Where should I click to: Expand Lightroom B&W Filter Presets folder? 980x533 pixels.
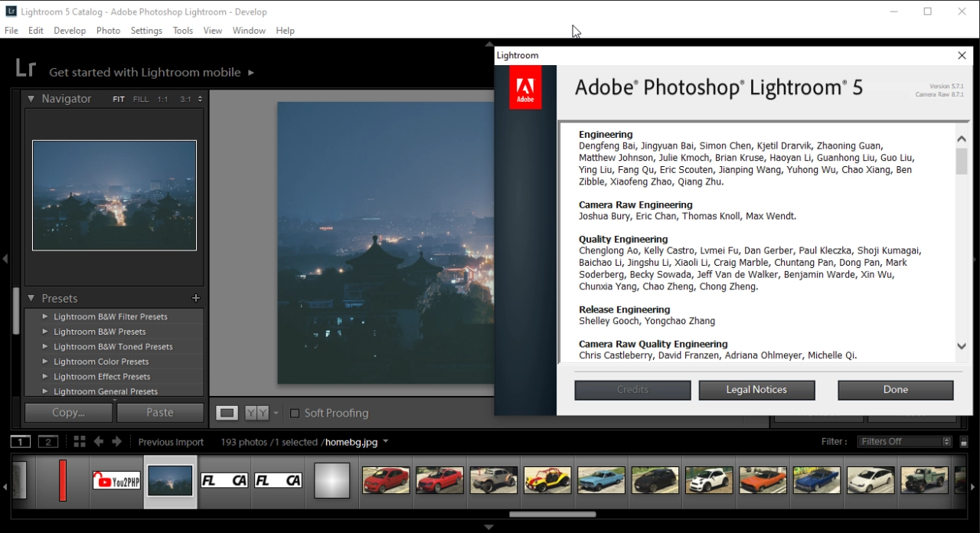[45, 316]
